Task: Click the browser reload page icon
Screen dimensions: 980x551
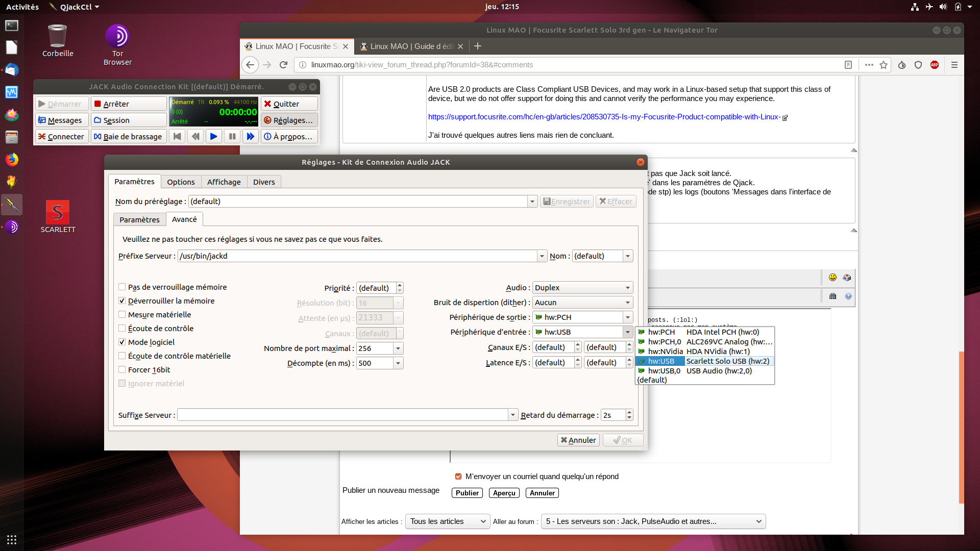Action: [284, 65]
